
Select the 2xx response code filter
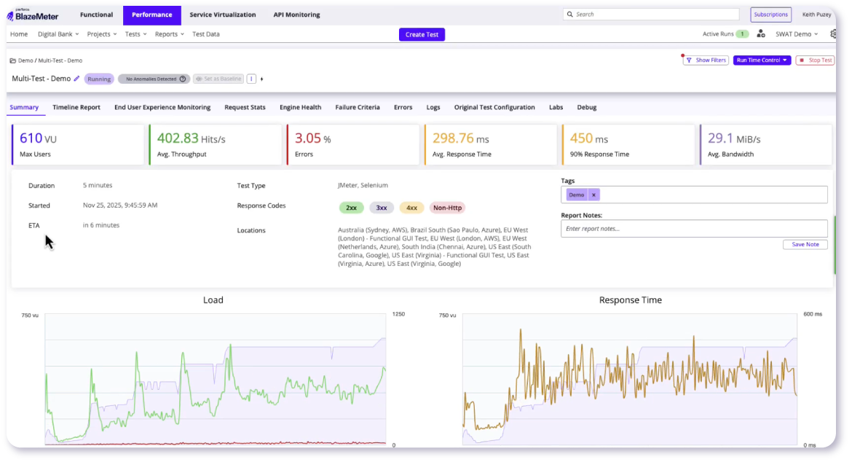351,208
